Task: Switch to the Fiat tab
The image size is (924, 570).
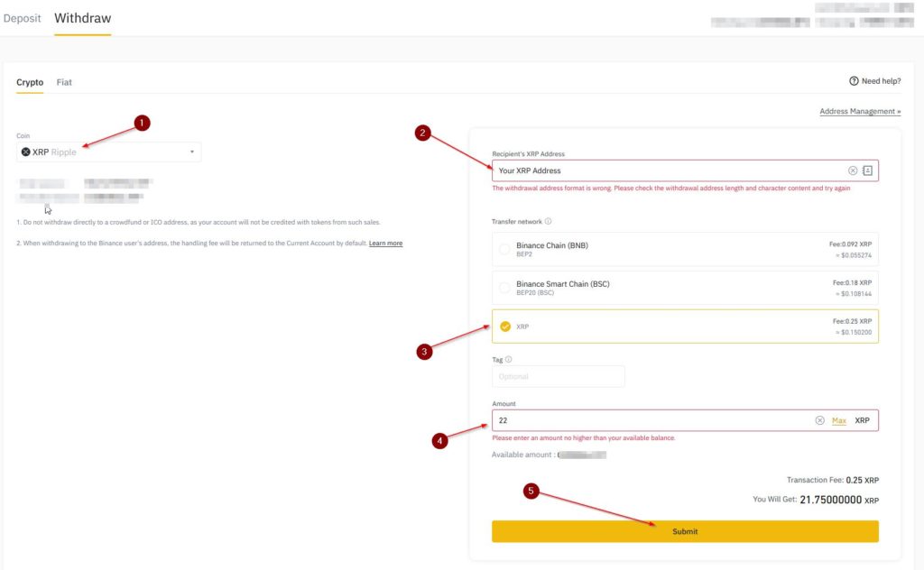Action: coord(64,82)
